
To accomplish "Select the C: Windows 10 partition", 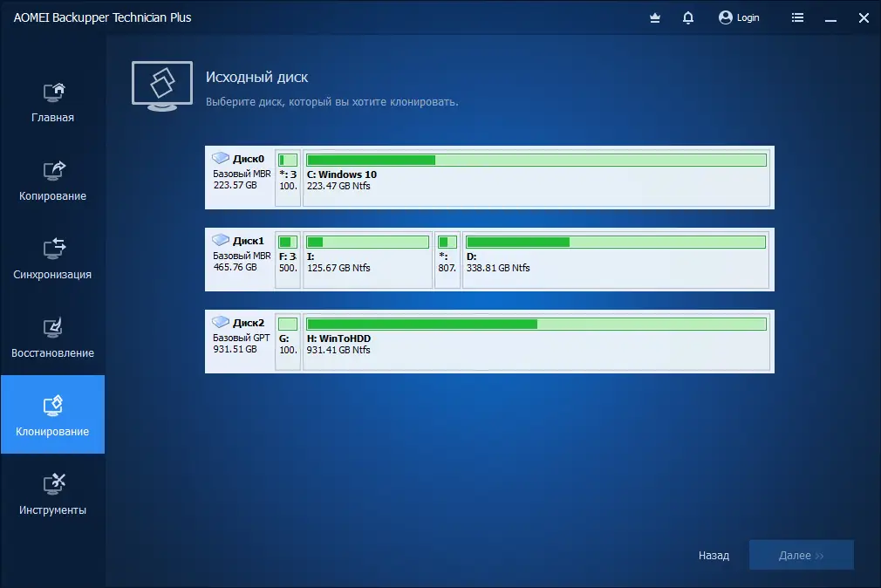I will 536,178.
